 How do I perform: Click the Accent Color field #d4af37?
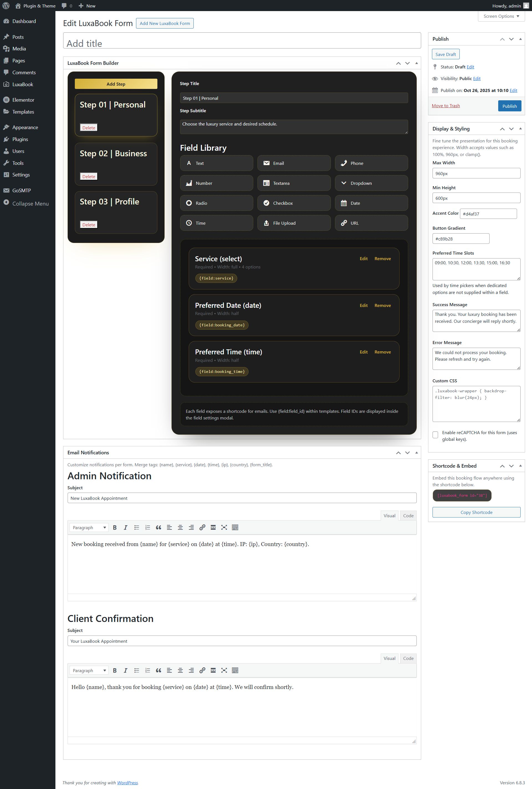click(x=488, y=214)
